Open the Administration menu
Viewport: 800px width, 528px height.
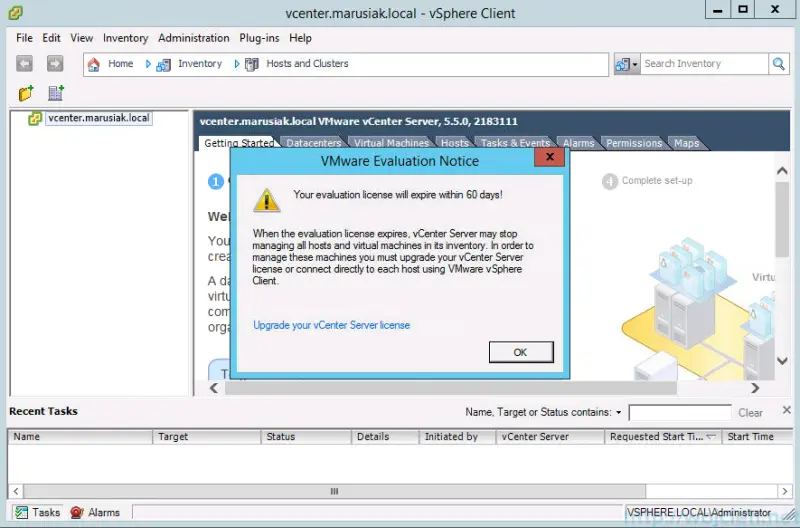tap(193, 38)
